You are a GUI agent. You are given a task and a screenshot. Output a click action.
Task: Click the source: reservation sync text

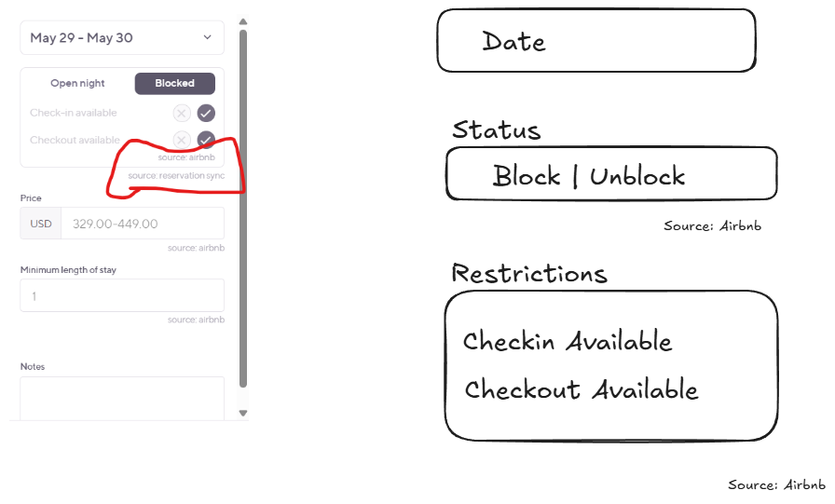coord(176,176)
